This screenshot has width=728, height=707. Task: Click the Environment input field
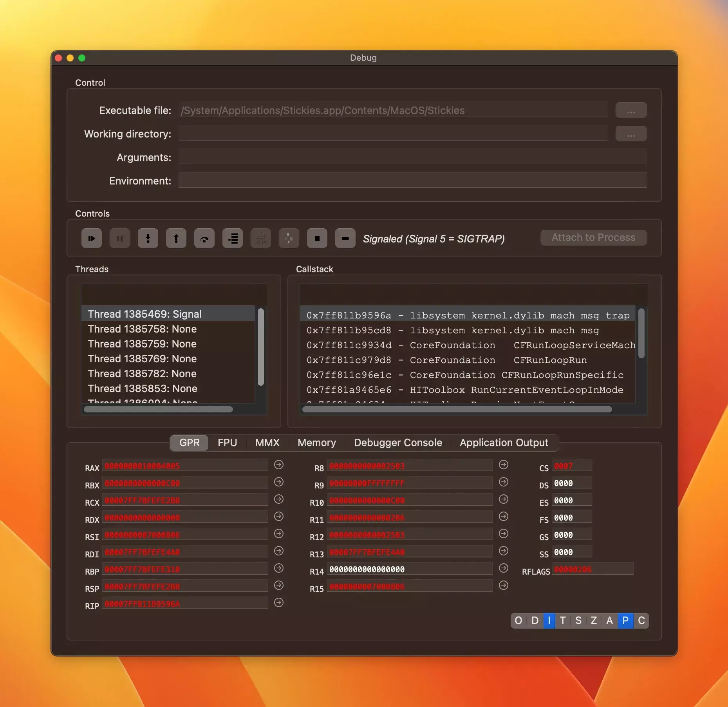pyautogui.click(x=413, y=181)
